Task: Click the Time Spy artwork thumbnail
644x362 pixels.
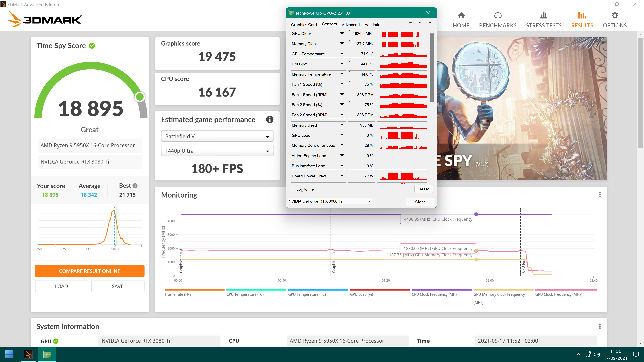Action: (x=522, y=109)
